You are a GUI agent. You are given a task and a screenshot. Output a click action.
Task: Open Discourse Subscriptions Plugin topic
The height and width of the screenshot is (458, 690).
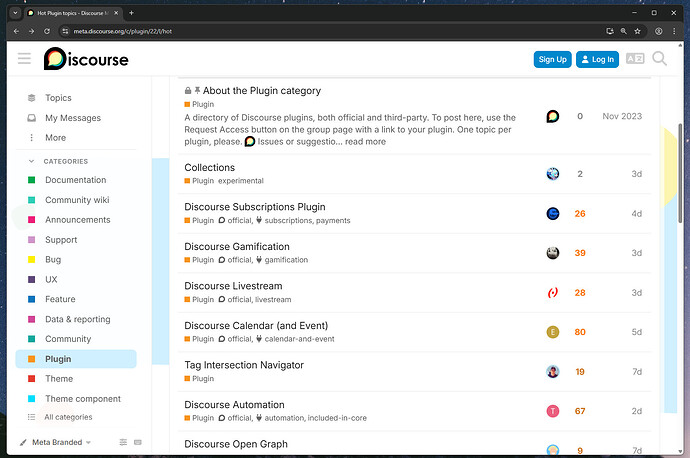coord(255,207)
